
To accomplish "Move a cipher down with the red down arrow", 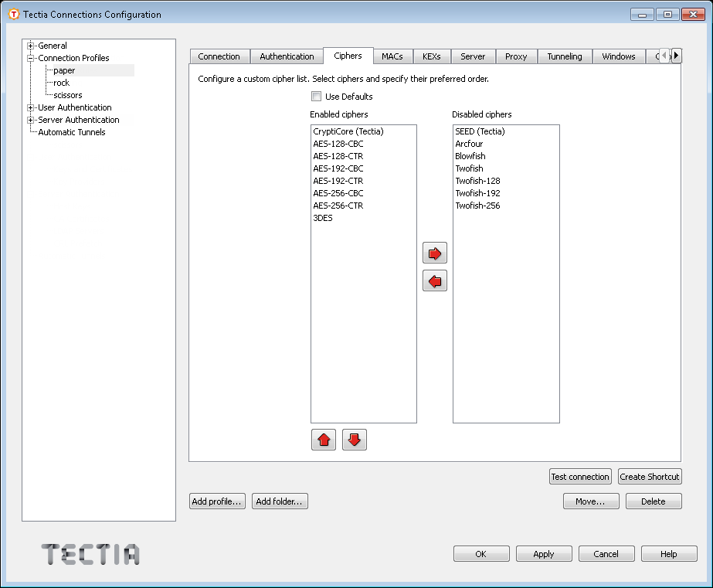I will [x=354, y=440].
